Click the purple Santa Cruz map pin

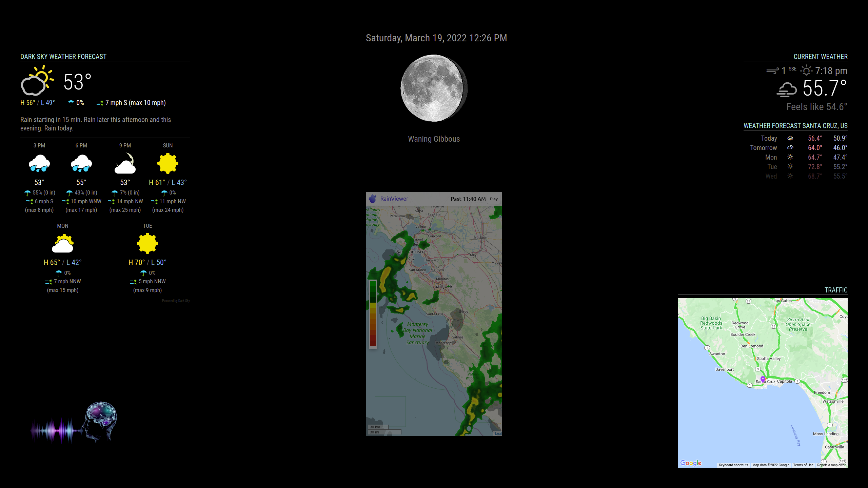(x=763, y=379)
